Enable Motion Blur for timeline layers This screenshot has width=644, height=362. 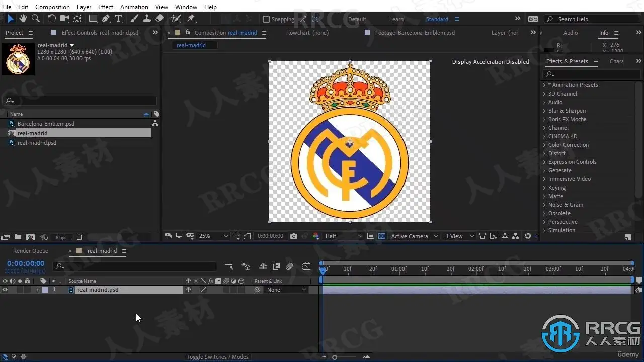289,266
